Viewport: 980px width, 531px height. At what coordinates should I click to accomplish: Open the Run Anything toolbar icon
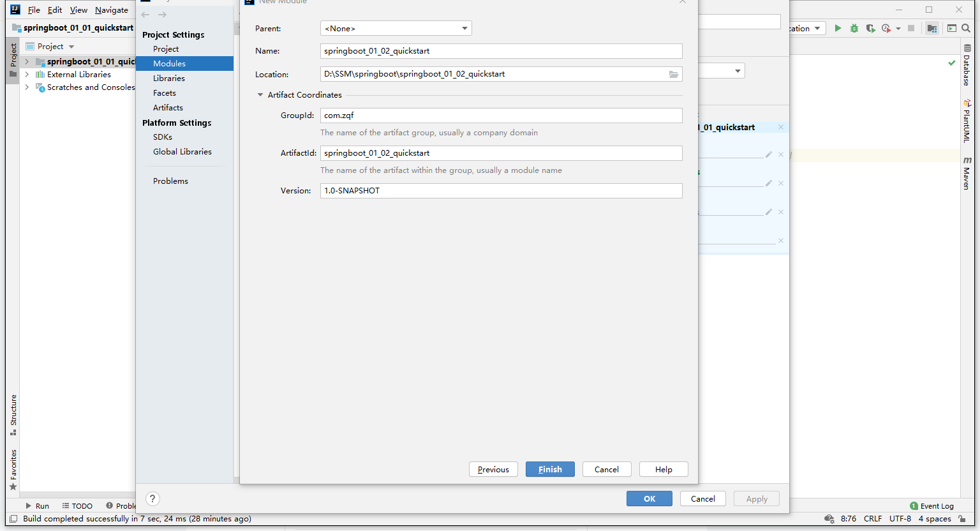pyautogui.click(x=952, y=28)
